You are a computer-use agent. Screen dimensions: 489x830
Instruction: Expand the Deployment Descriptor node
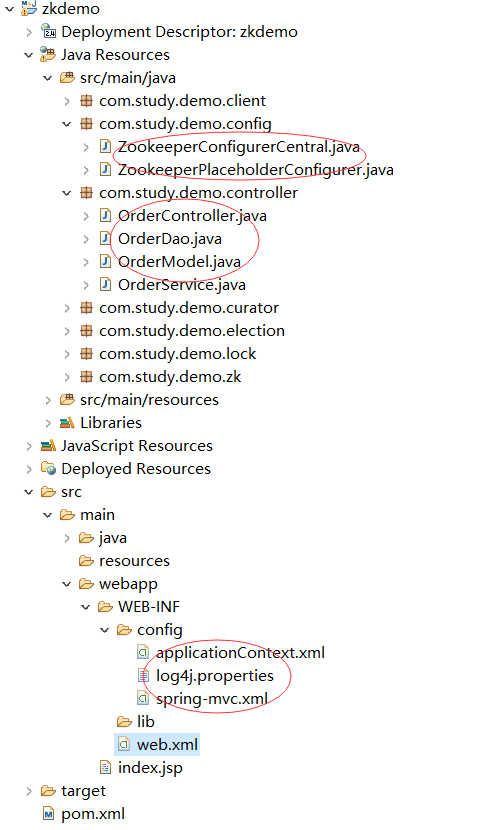29,32
